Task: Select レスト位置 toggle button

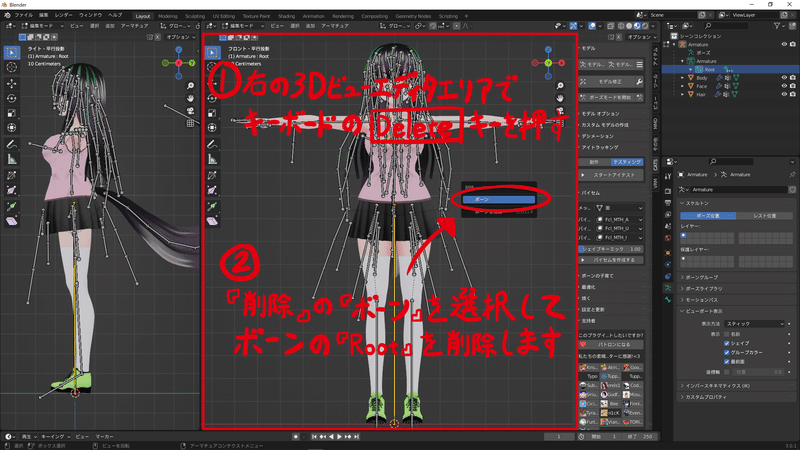Action: 764,216
